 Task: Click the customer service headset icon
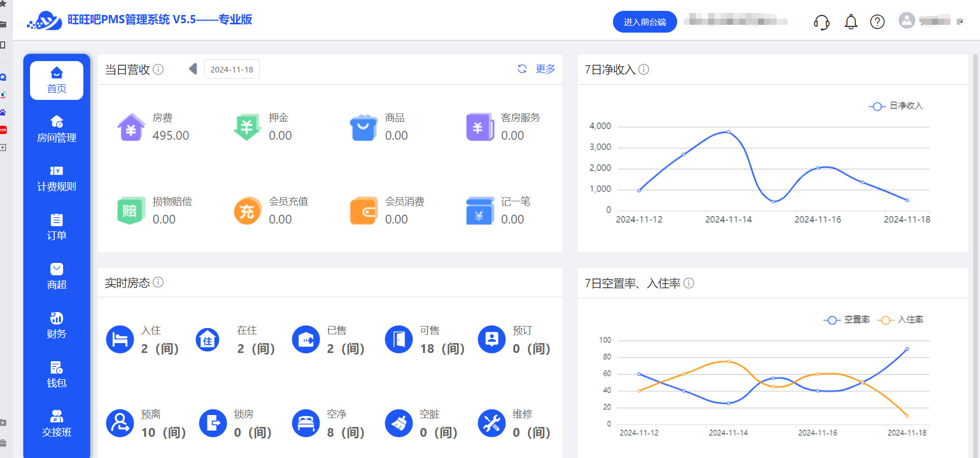coord(822,22)
